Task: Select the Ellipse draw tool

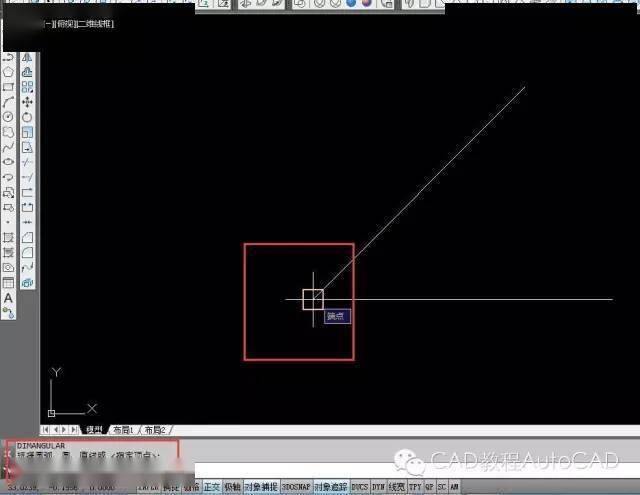Action: (x=8, y=162)
